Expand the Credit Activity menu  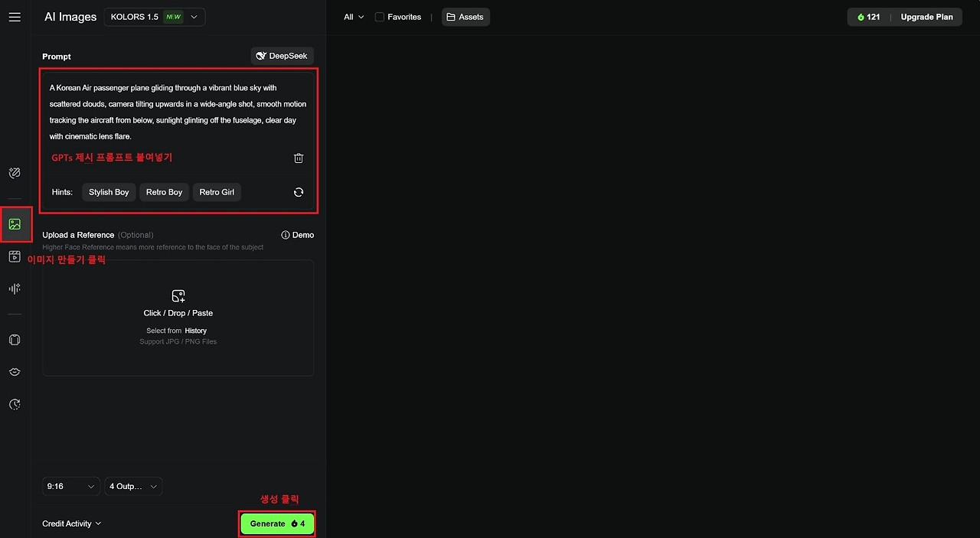(72, 523)
